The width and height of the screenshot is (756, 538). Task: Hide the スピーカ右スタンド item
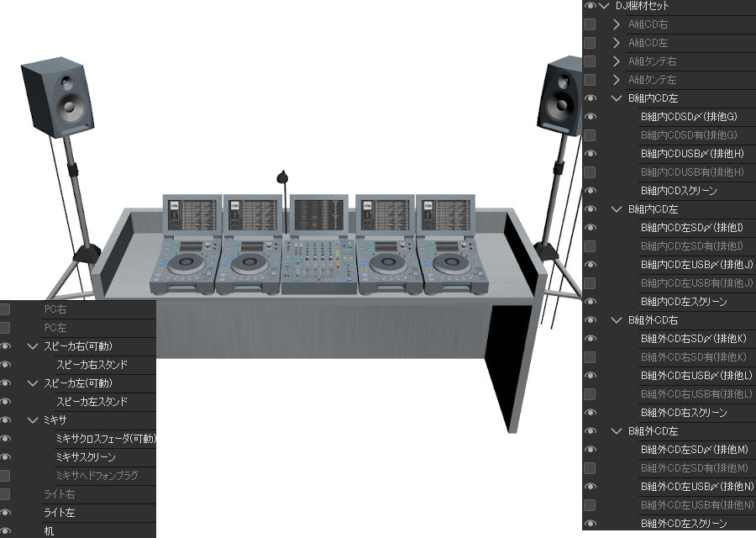(7, 365)
